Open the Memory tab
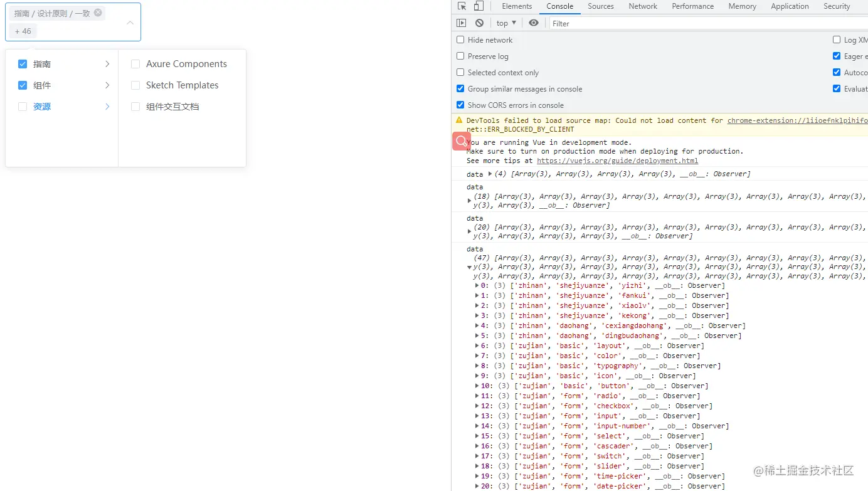 click(742, 6)
